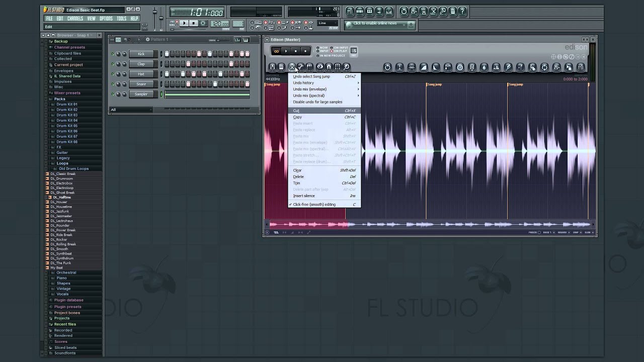Select DL_Halftime loop in the browser
The height and width of the screenshot is (362, 644).
(62, 197)
